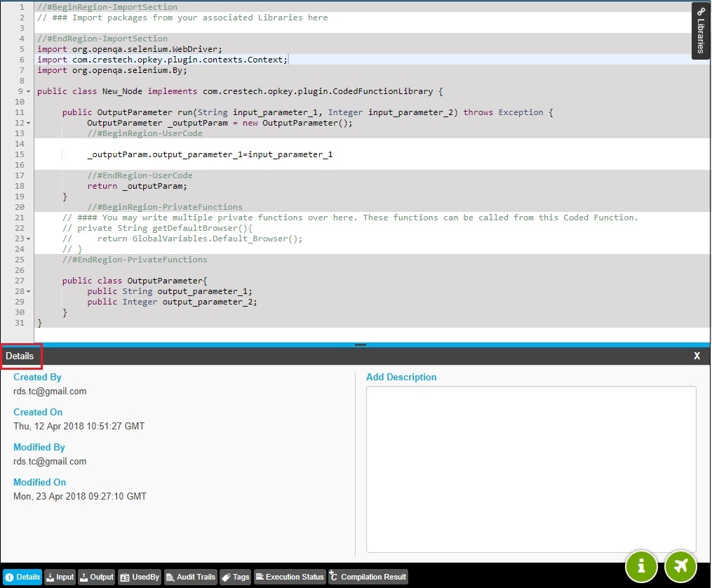
Task: Click email under Created By
Action: 50,391
